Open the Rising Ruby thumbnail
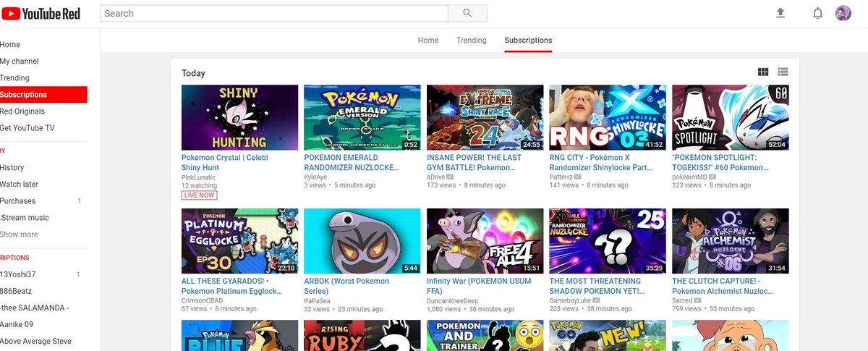Image resolution: width=868 pixels, height=351 pixels. (x=362, y=336)
